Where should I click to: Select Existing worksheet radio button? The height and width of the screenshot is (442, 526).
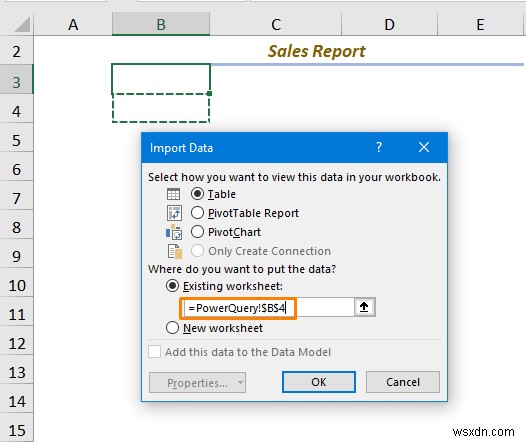(x=172, y=286)
